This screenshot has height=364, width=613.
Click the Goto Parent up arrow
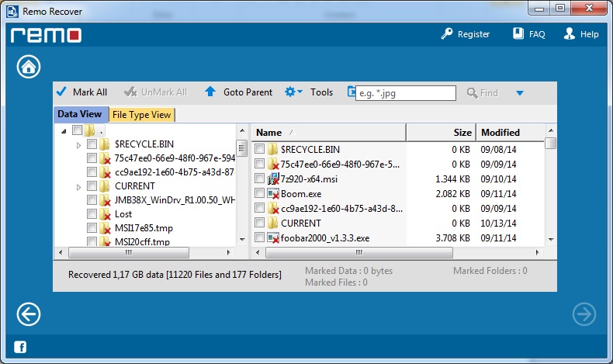click(210, 92)
